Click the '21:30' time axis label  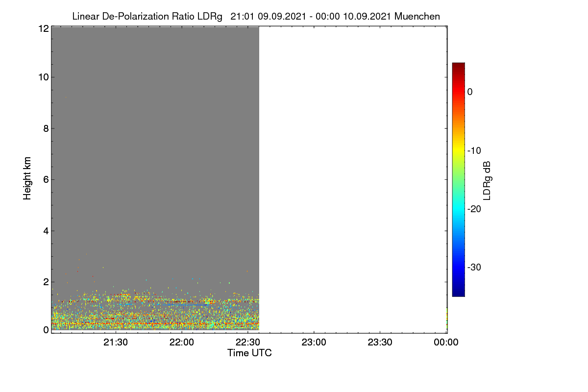coord(116,343)
